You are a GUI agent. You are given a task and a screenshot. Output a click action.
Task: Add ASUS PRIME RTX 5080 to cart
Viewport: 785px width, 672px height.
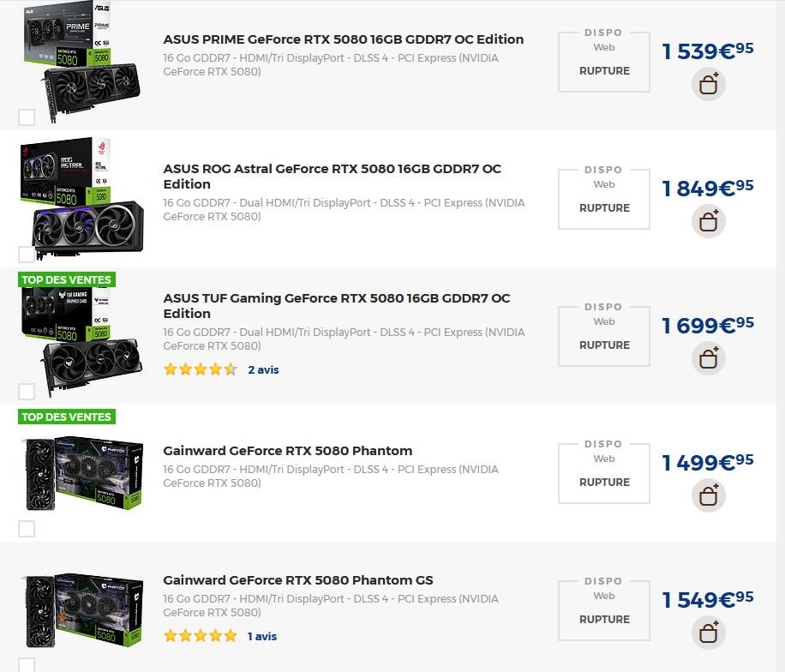(708, 85)
